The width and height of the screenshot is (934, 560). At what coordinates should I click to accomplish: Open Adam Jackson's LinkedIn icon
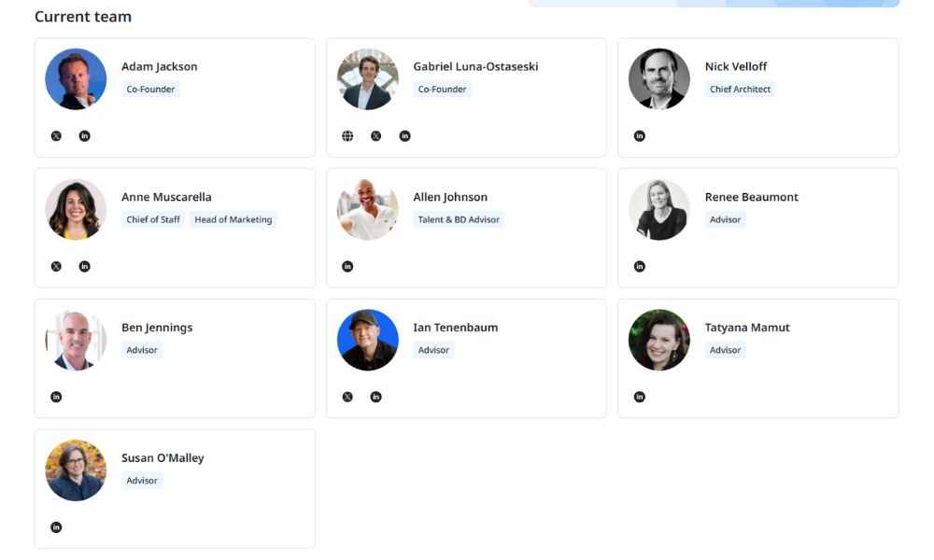[x=84, y=135]
